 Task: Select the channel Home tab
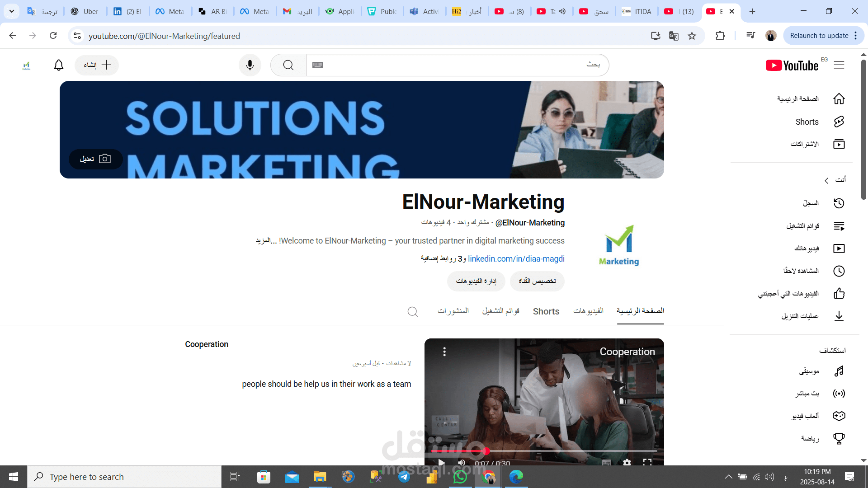tap(640, 311)
